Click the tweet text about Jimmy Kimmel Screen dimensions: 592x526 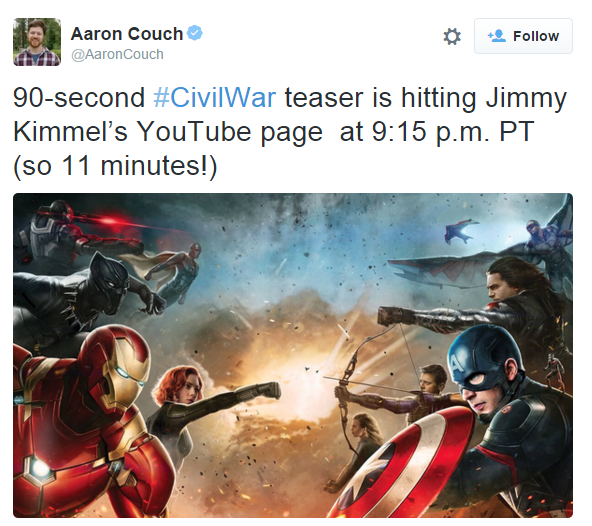pyautogui.click(x=290, y=132)
